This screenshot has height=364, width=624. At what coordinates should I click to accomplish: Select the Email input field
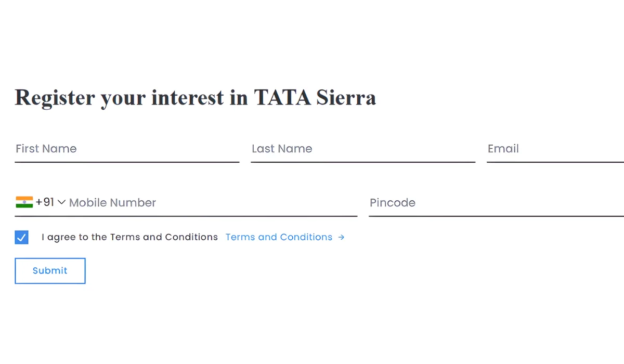click(555, 149)
